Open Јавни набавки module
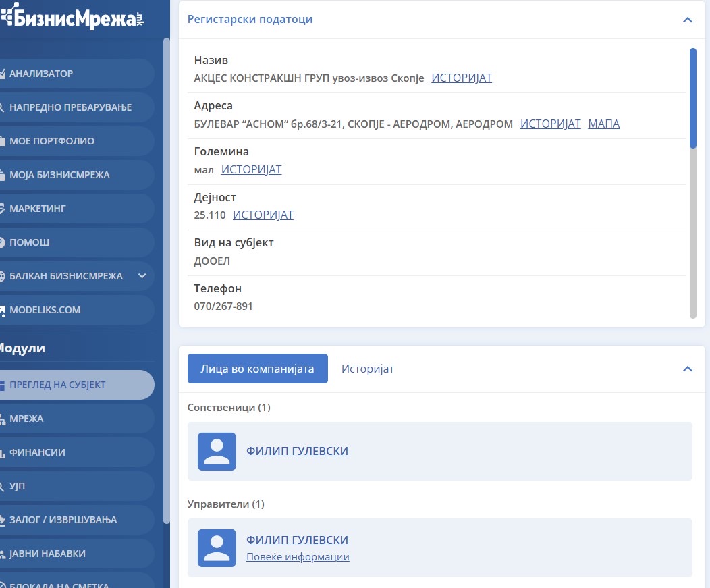 47,554
